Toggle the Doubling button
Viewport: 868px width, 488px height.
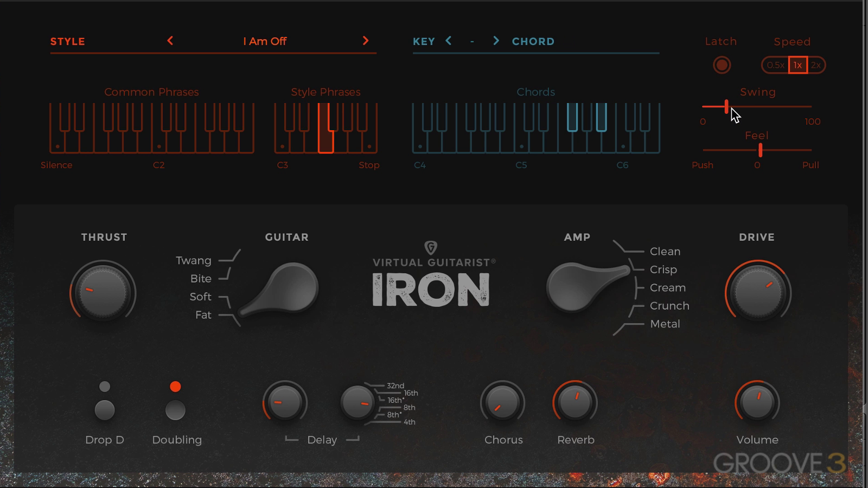[x=175, y=410]
